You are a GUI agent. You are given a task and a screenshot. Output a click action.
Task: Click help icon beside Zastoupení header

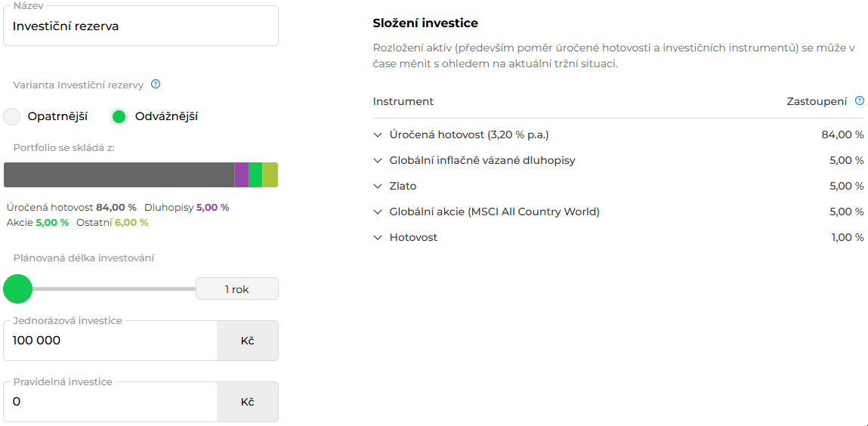point(859,101)
